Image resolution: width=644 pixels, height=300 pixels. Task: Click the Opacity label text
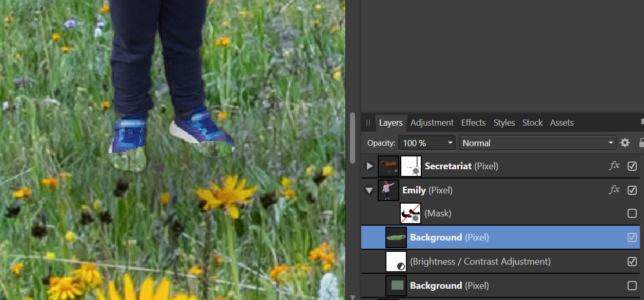click(381, 143)
